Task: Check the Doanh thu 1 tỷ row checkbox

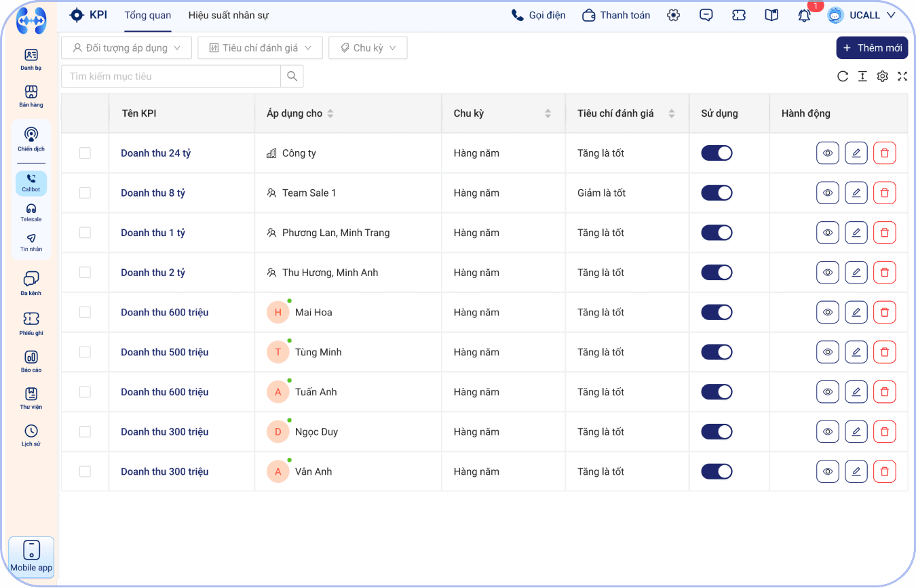Action: click(x=85, y=233)
